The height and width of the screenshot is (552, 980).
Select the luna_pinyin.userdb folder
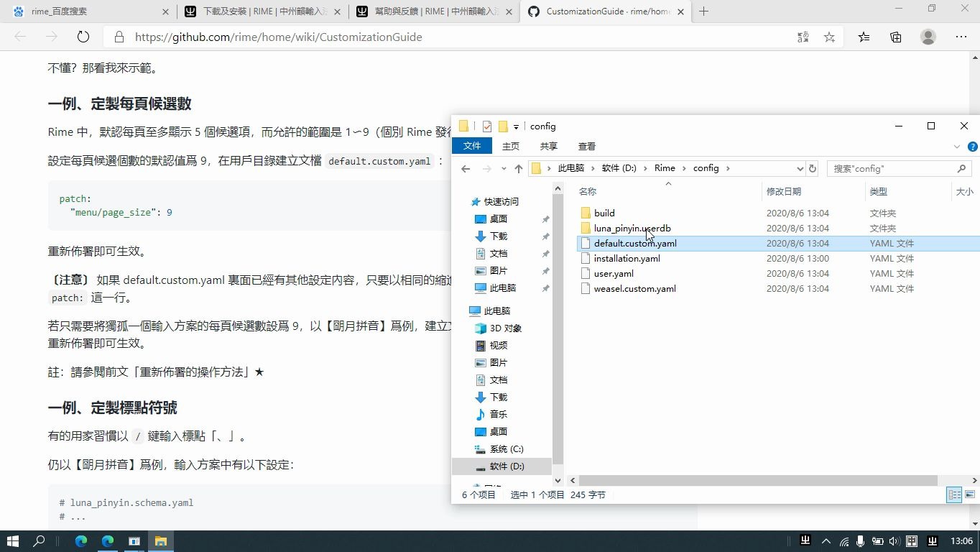[x=632, y=228]
